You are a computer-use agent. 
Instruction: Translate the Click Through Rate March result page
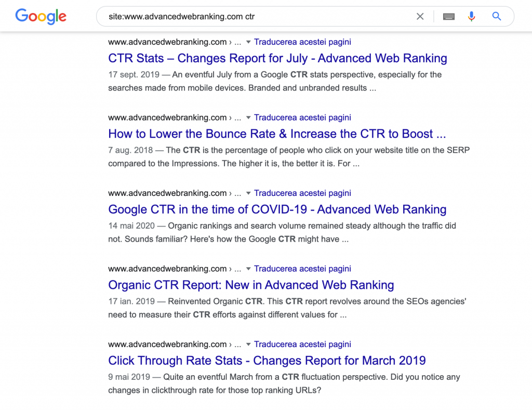[x=302, y=345]
